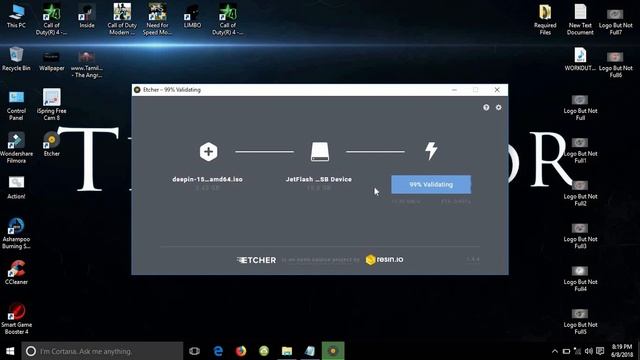
Task: Select the Required Files folder
Action: click(x=545, y=20)
